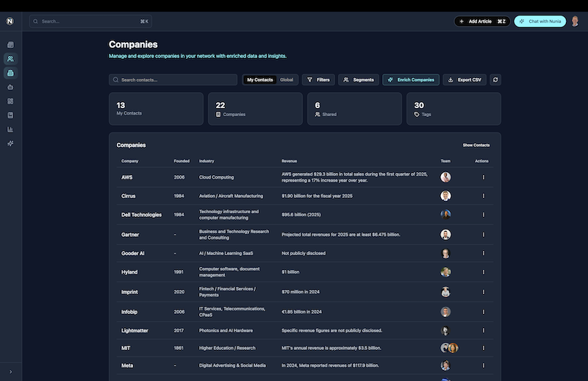
Task: Click Export CSV
Action: [x=465, y=79]
